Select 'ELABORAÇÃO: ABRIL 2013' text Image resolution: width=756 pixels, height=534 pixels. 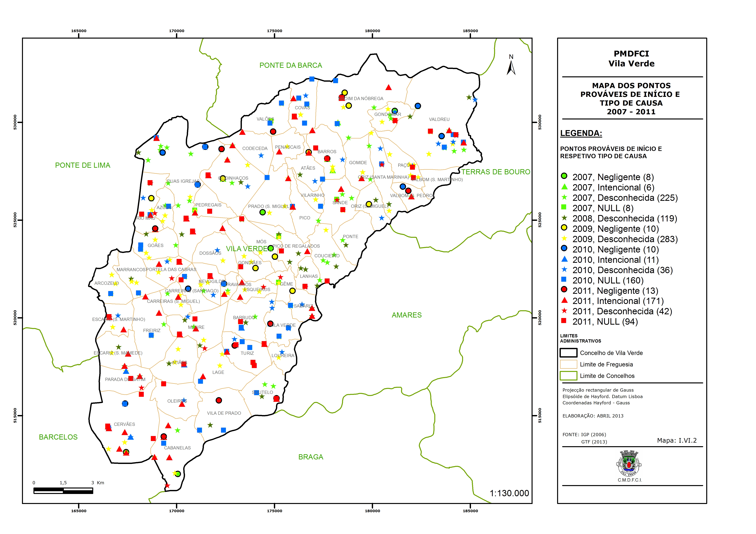click(x=593, y=416)
